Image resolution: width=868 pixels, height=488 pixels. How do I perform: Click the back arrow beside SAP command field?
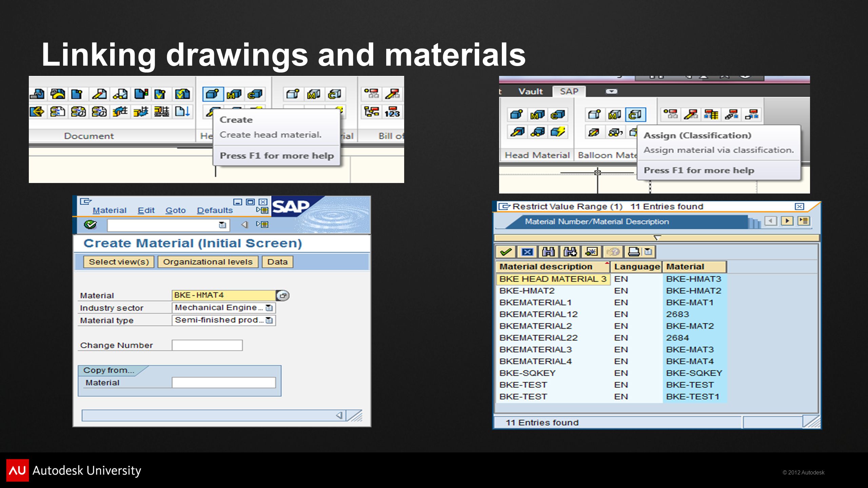point(244,224)
